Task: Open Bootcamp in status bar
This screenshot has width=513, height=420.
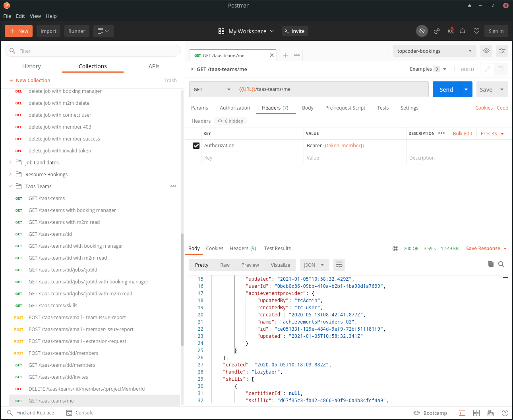Action: (430, 413)
